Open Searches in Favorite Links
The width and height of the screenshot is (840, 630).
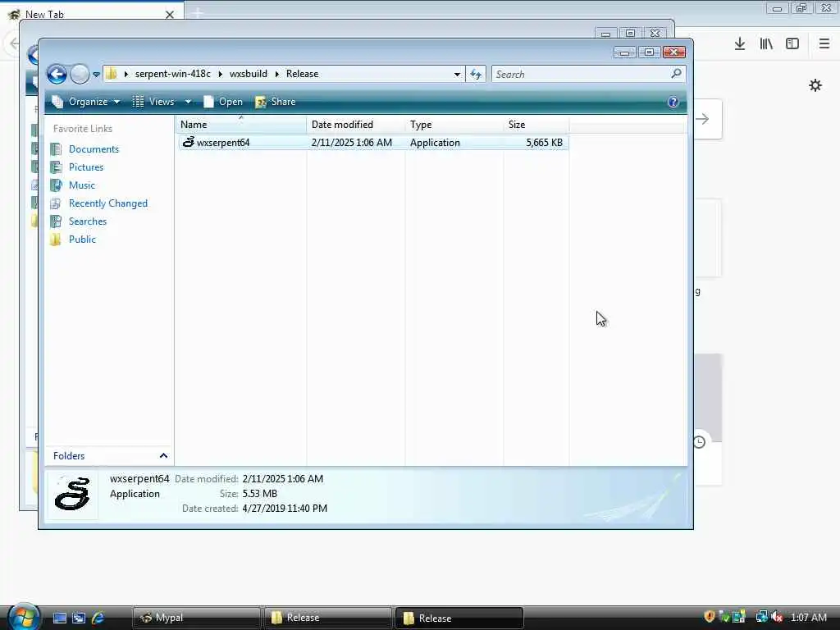(x=87, y=221)
